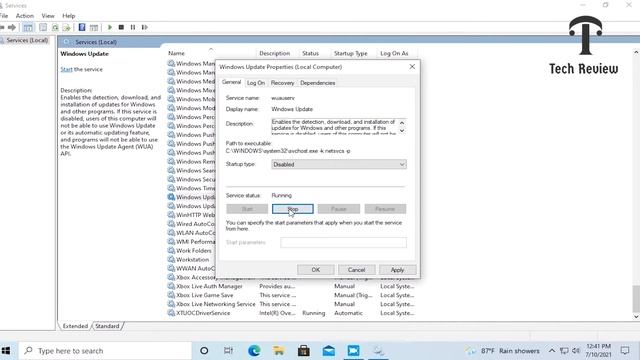Close the Windows Update Properties dialog
Screen dimensions: 640x360
[412, 67]
